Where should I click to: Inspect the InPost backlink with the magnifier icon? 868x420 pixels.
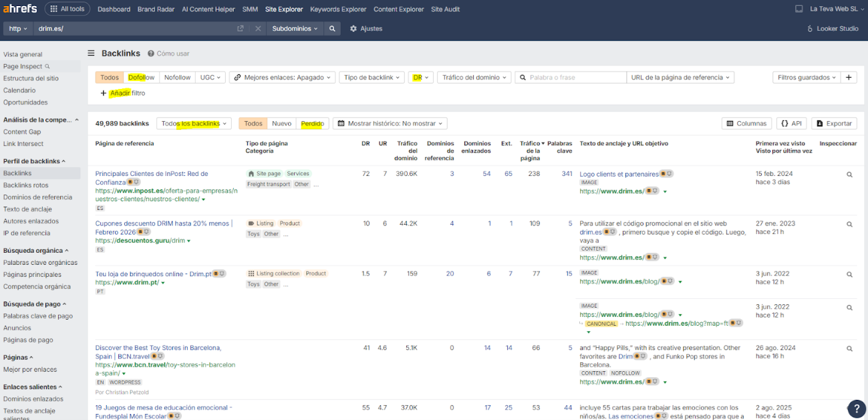[849, 174]
